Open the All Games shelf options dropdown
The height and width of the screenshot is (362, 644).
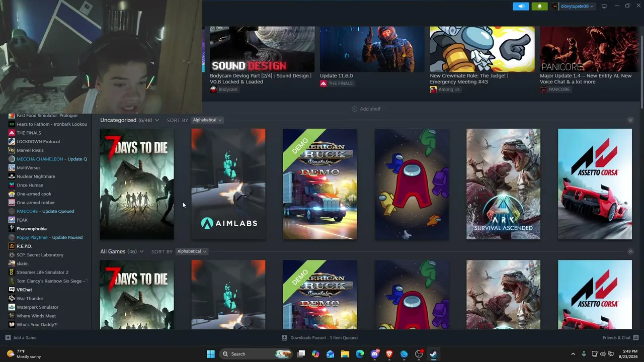(141, 251)
